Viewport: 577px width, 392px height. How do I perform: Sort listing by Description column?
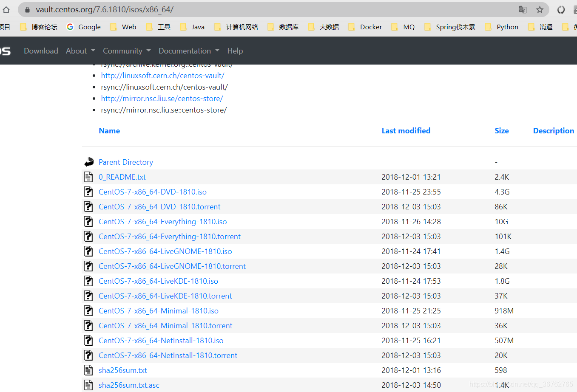553,130
